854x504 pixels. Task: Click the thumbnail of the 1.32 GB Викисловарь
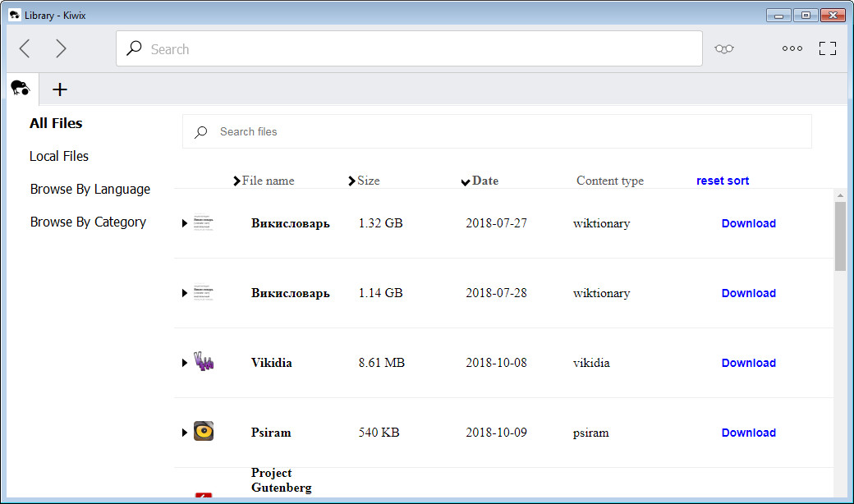click(204, 222)
